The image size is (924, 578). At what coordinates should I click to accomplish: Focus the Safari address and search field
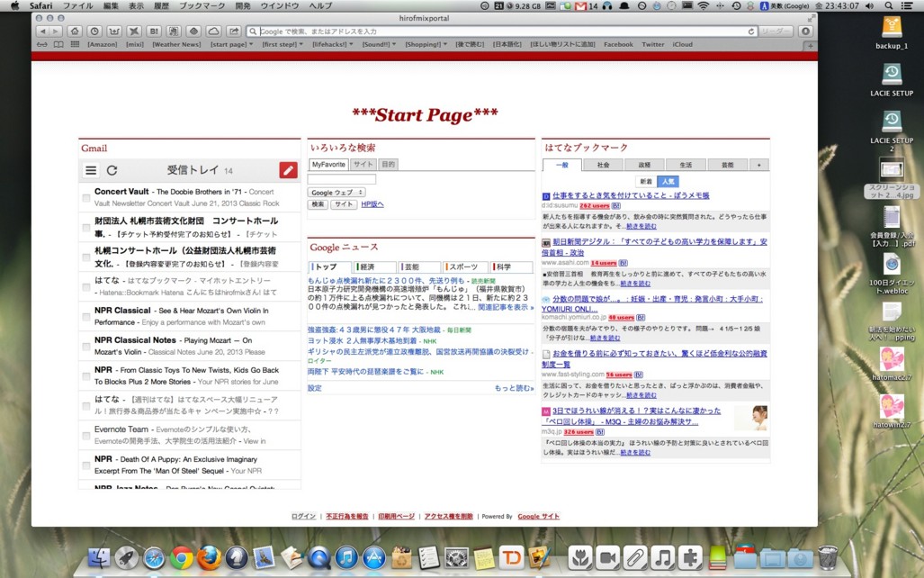501,32
